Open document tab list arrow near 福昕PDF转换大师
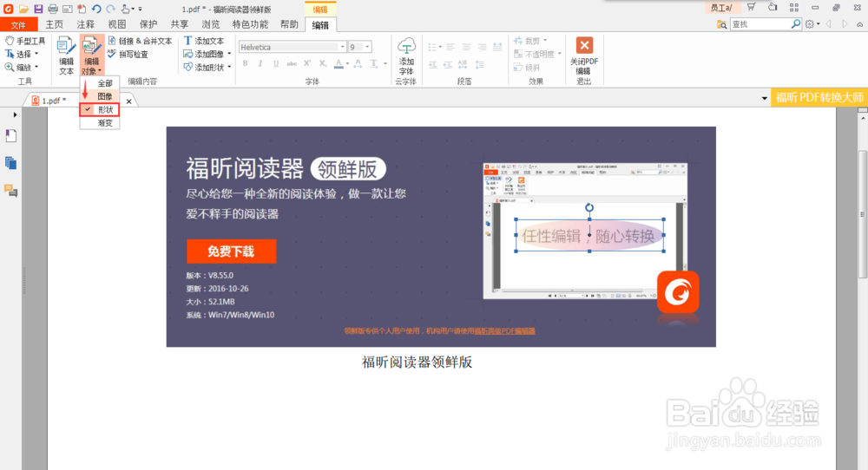 pyautogui.click(x=765, y=99)
